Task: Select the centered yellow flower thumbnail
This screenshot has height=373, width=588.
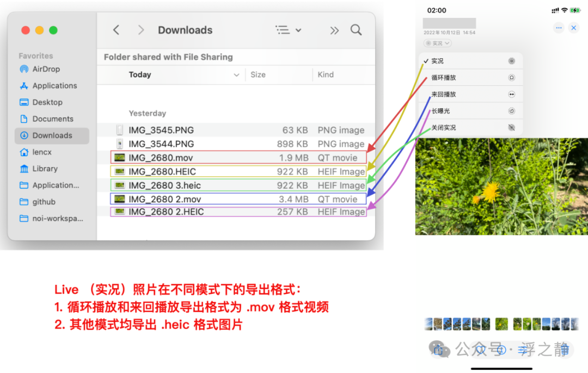Action: tap(501, 324)
